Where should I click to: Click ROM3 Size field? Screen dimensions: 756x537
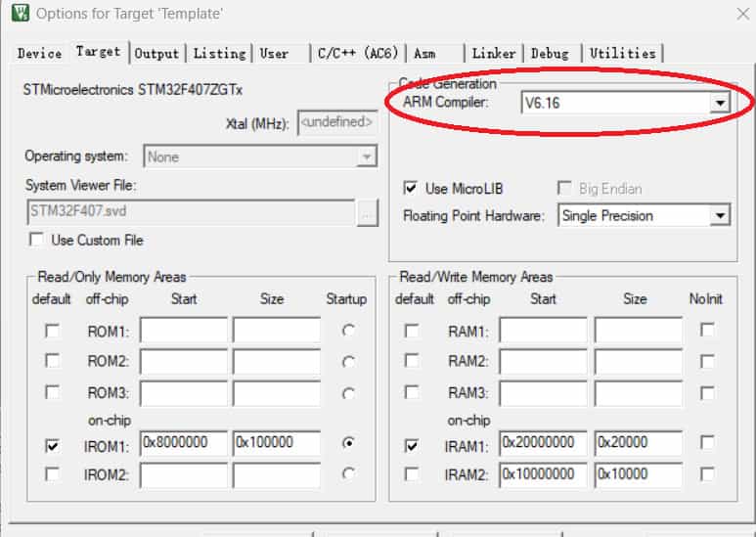point(277,393)
